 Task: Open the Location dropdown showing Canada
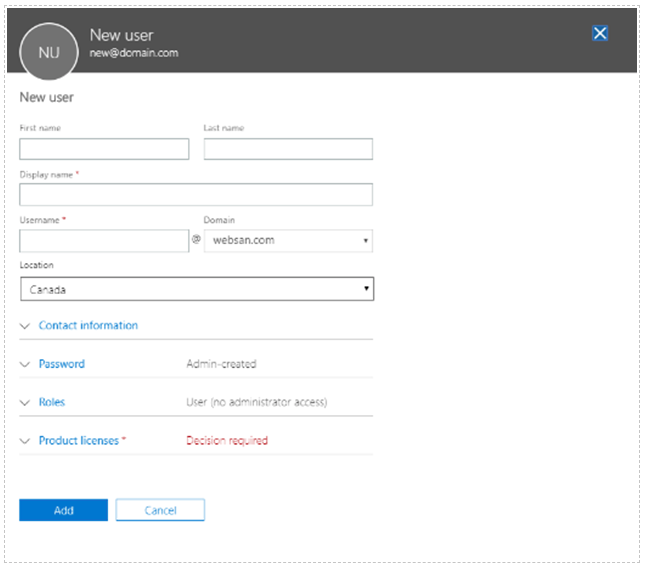pyautogui.click(x=197, y=289)
